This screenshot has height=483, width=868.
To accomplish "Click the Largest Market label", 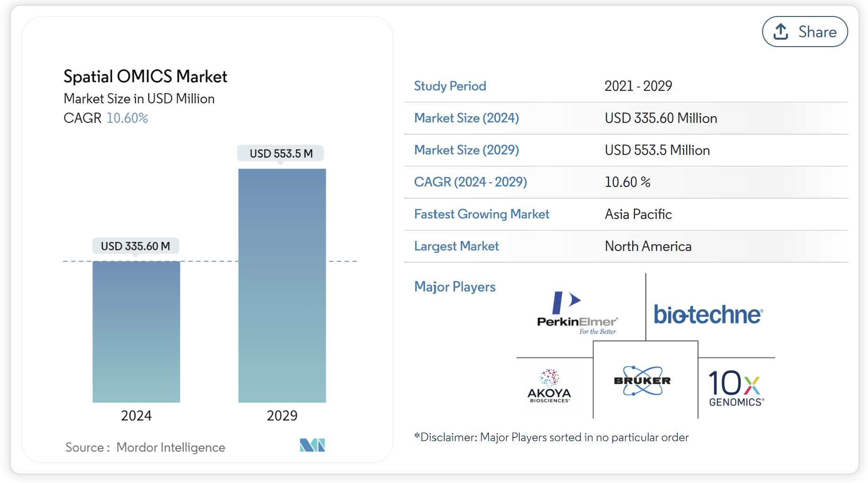I will 457,246.
